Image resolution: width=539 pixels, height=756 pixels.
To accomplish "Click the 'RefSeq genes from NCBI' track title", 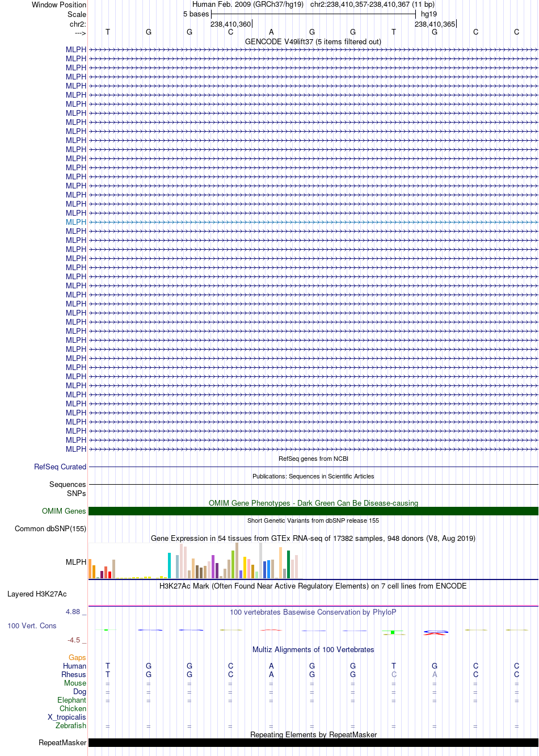I will coord(313,459).
